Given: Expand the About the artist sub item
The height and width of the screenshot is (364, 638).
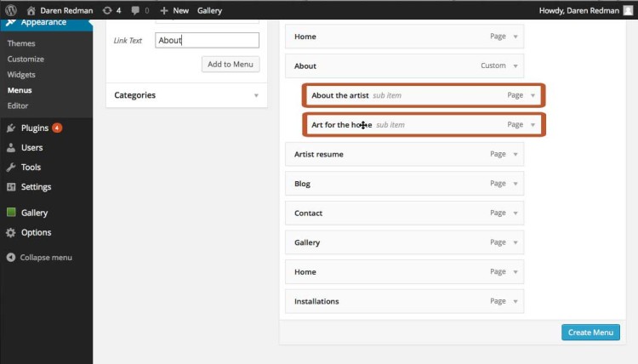Looking at the screenshot, I should pyautogui.click(x=533, y=95).
